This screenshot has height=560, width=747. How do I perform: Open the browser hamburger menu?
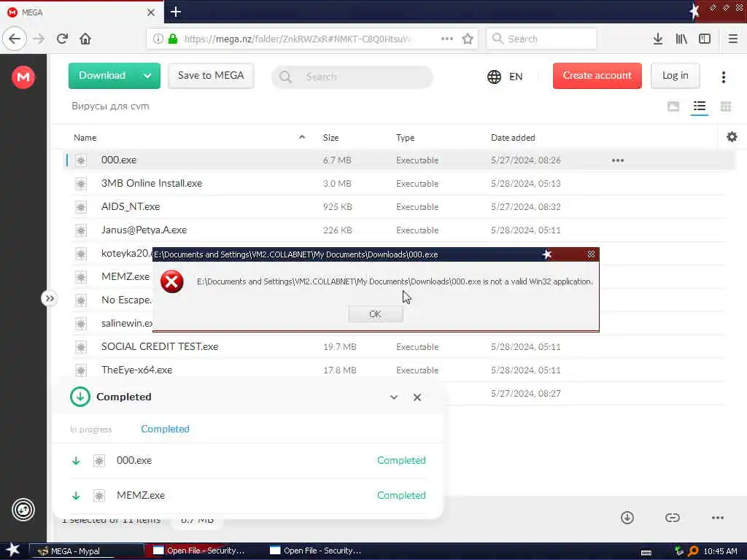pos(732,39)
